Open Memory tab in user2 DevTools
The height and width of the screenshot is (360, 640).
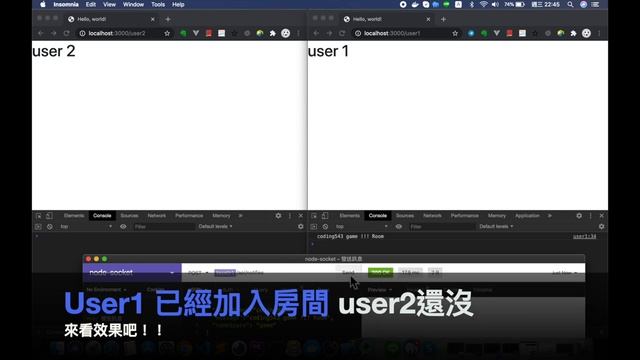221,216
